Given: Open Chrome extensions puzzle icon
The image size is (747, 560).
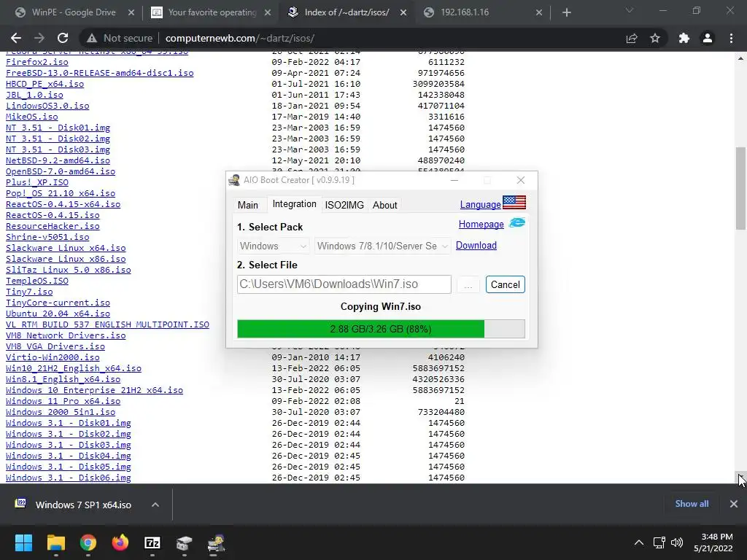Looking at the screenshot, I should (x=684, y=38).
